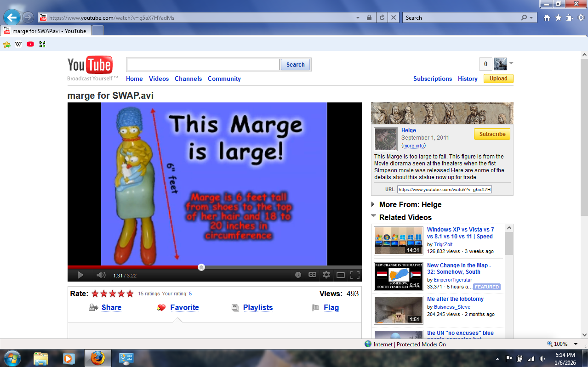Click the system tray volume icon

pos(542,359)
